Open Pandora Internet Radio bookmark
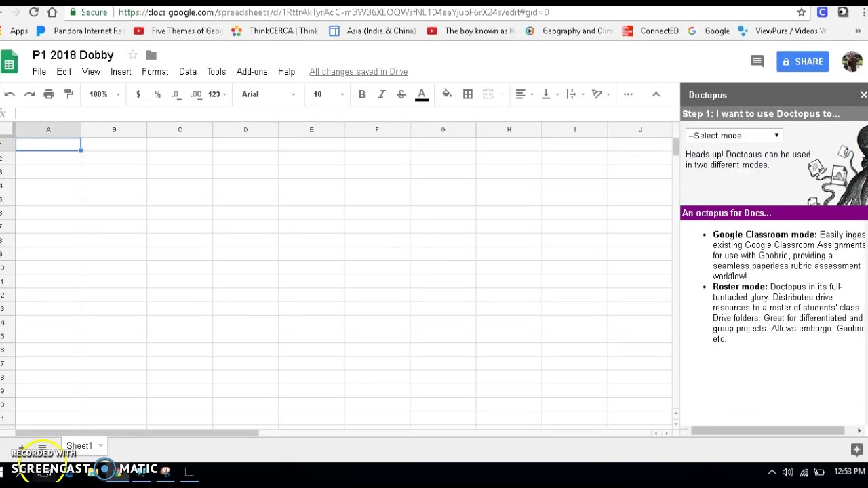868x488 pixels. [x=81, y=30]
